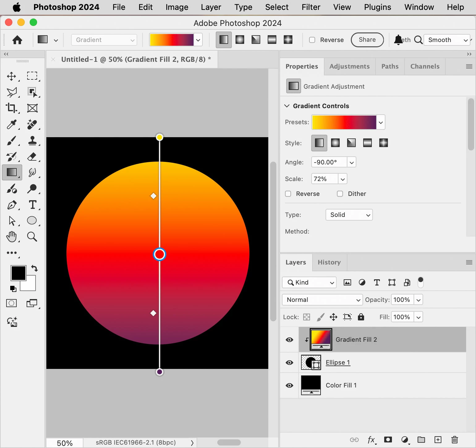Select the Eyedropper tool
The height and width of the screenshot is (448, 476).
11,124
